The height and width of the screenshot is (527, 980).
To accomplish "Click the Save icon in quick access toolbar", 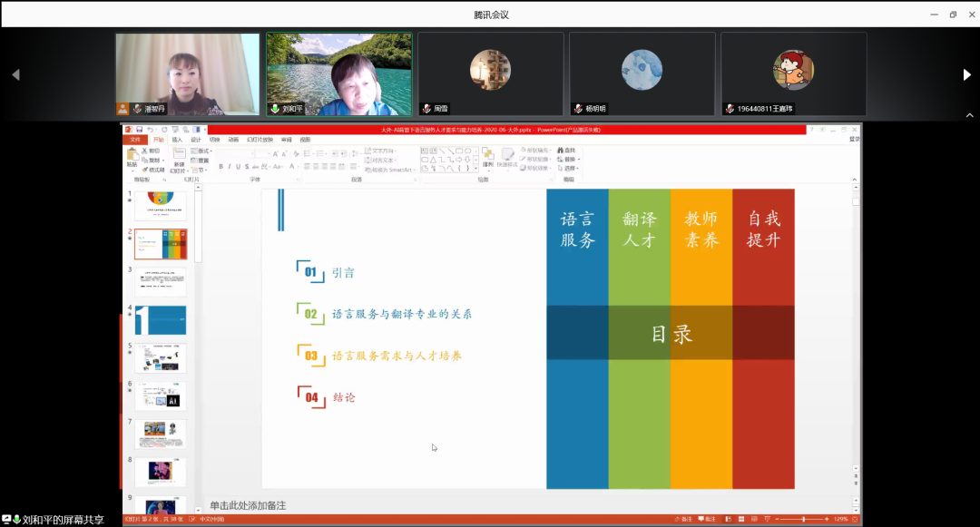I will [137, 130].
